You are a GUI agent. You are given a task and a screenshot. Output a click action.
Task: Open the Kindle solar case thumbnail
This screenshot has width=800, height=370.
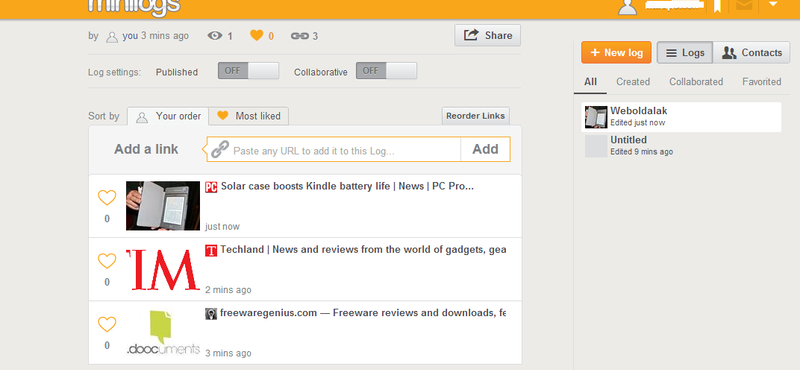(163, 206)
